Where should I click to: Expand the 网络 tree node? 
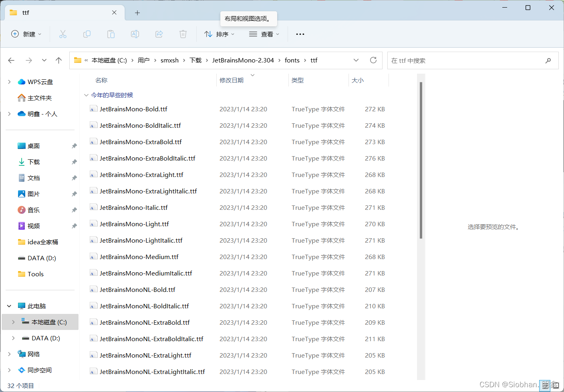pyautogui.click(x=9, y=354)
